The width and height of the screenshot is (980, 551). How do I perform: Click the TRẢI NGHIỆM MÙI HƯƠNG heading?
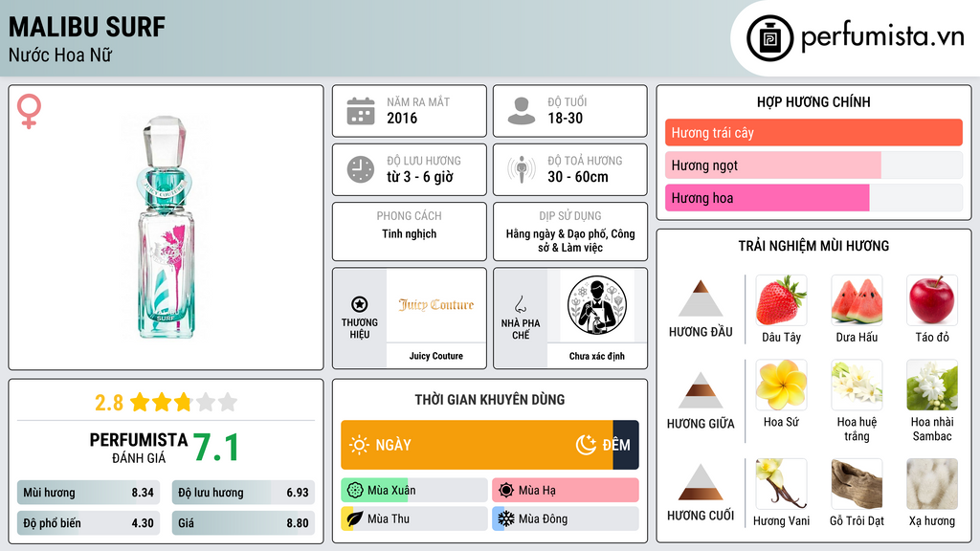(813, 246)
